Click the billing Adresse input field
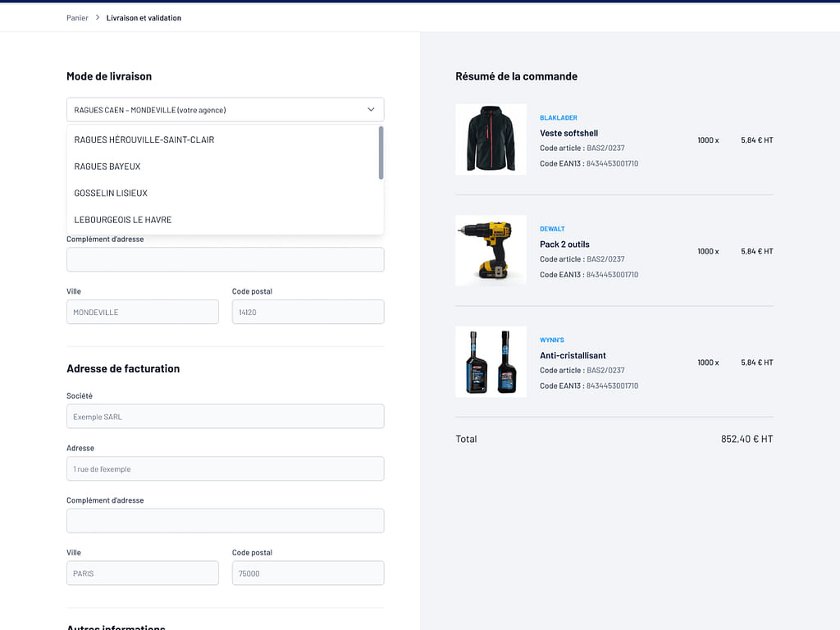The image size is (840, 630). (225, 469)
